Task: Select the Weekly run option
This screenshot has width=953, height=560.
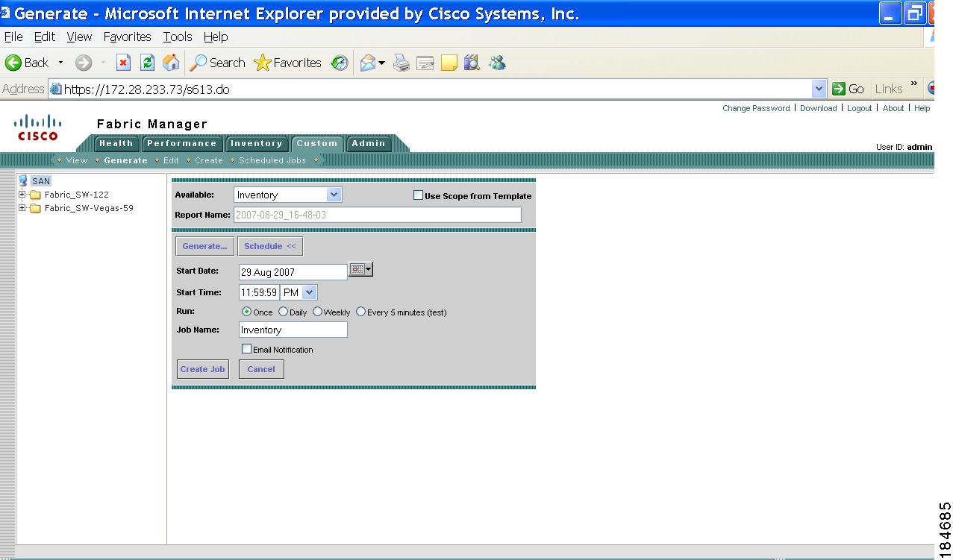Action: (x=317, y=312)
